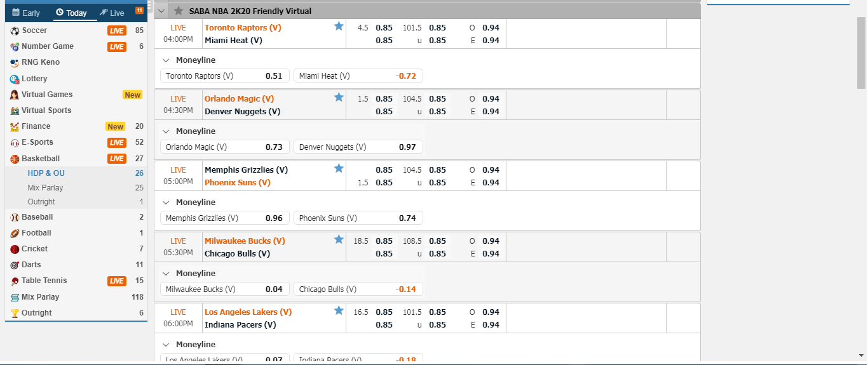Bet Chicago Bulls moneyline -0.14

coord(358,289)
